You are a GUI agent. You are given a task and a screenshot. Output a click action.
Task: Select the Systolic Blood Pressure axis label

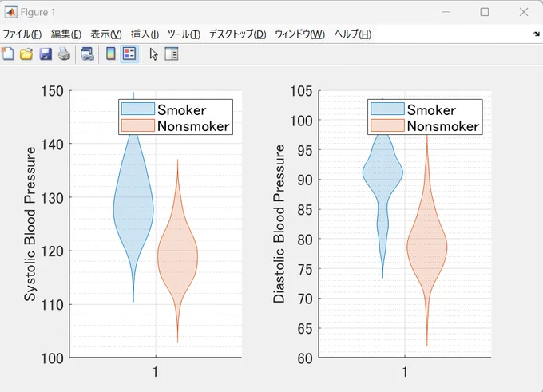pyautogui.click(x=30, y=224)
